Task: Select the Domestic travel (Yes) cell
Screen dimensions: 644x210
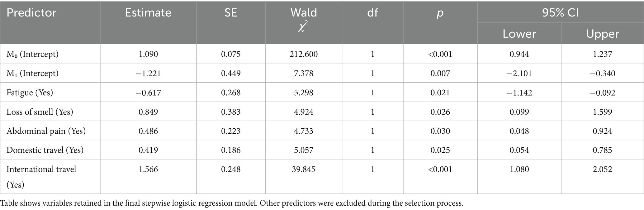Action: click(45, 150)
